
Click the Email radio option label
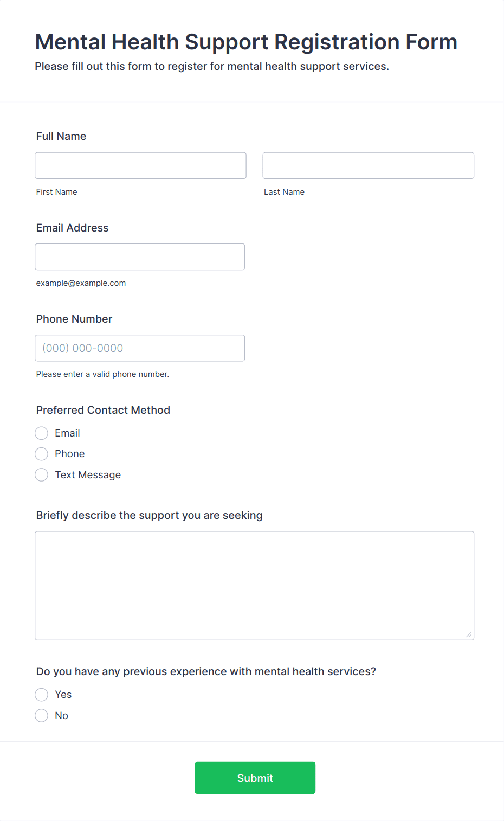tap(67, 433)
